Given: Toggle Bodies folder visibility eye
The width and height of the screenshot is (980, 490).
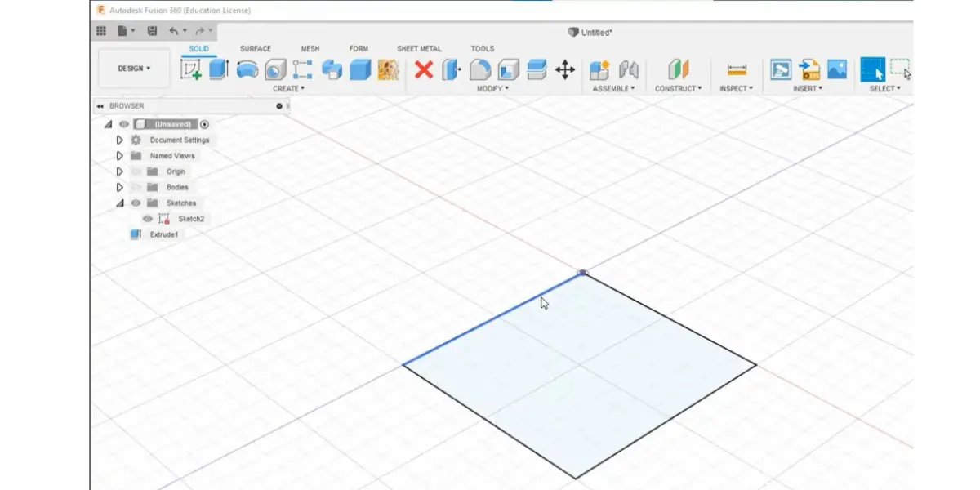Looking at the screenshot, I should pyautogui.click(x=136, y=187).
